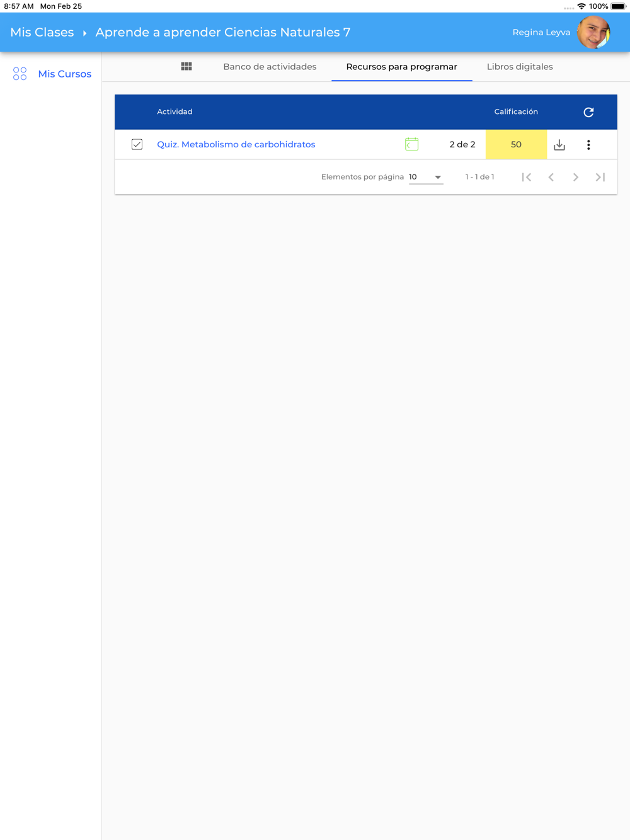Click the Wi-Fi status icon
Image resolution: width=630 pixels, height=840 pixels.
[x=581, y=6]
